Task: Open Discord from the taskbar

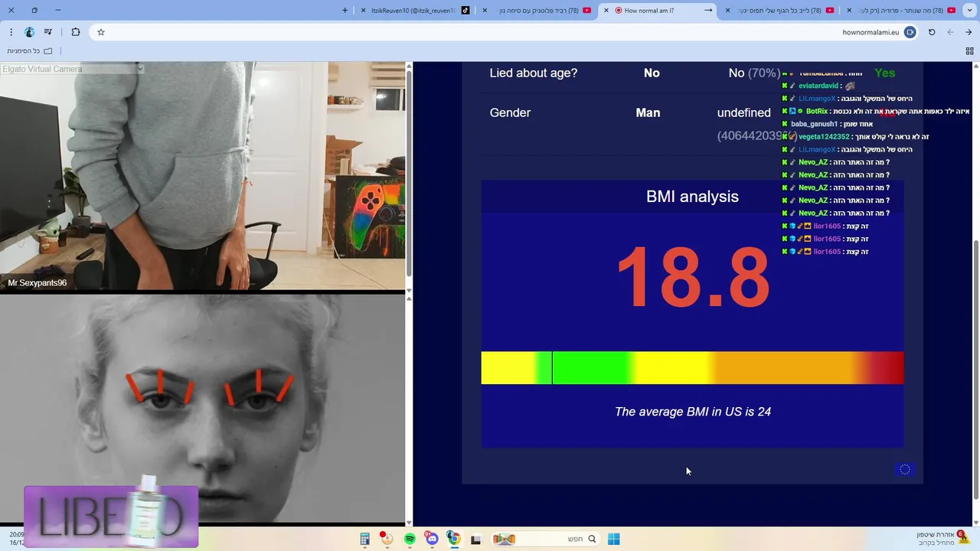Action: pyautogui.click(x=432, y=539)
